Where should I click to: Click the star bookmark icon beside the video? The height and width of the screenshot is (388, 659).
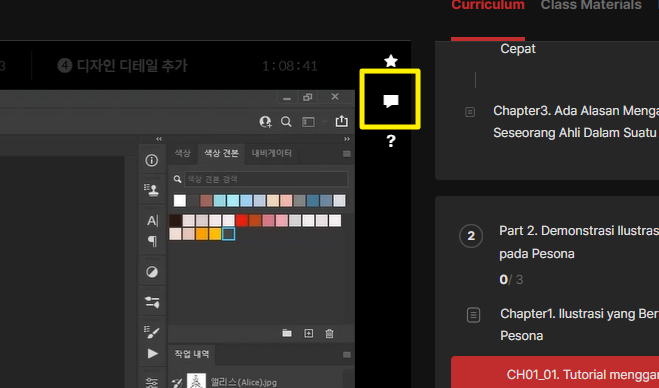391,61
